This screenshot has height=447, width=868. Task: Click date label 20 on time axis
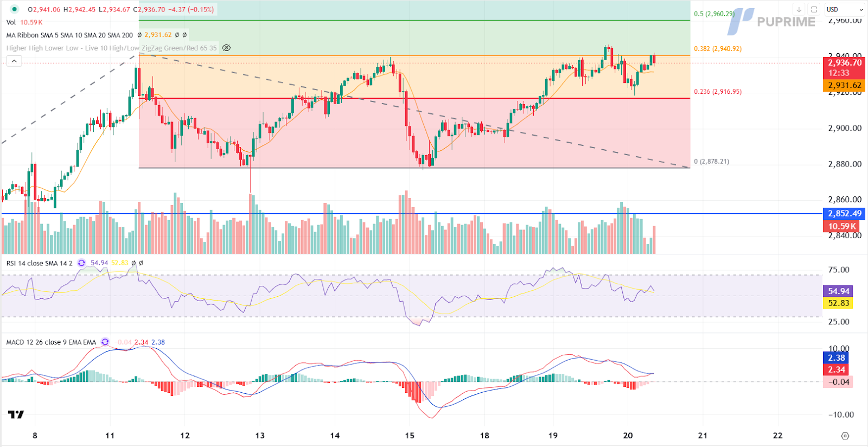pos(628,436)
